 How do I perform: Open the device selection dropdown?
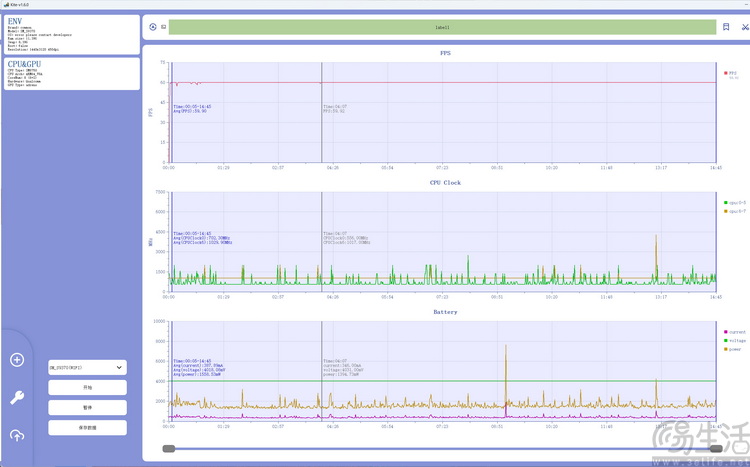[x=88, y=367]
